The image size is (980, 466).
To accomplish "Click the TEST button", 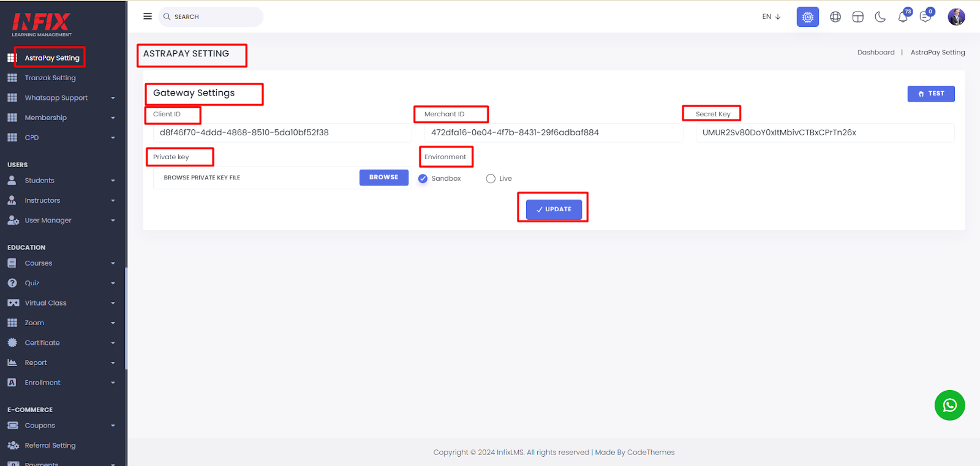I will tap(931, 94).
